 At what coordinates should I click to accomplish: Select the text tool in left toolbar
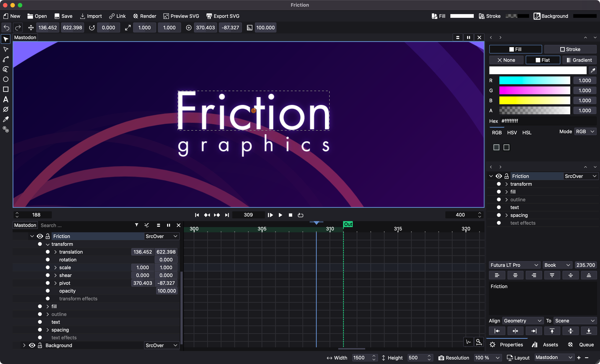[6, 99]
